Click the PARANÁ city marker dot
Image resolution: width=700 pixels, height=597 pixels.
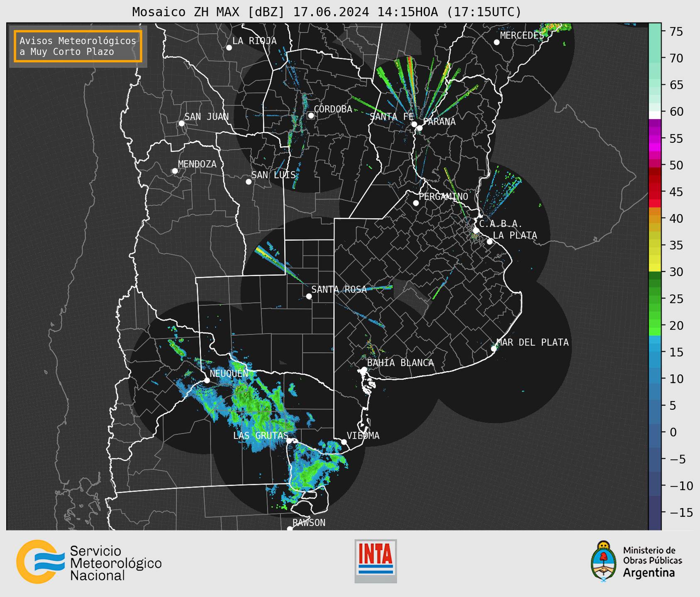[x=420, y=128]
